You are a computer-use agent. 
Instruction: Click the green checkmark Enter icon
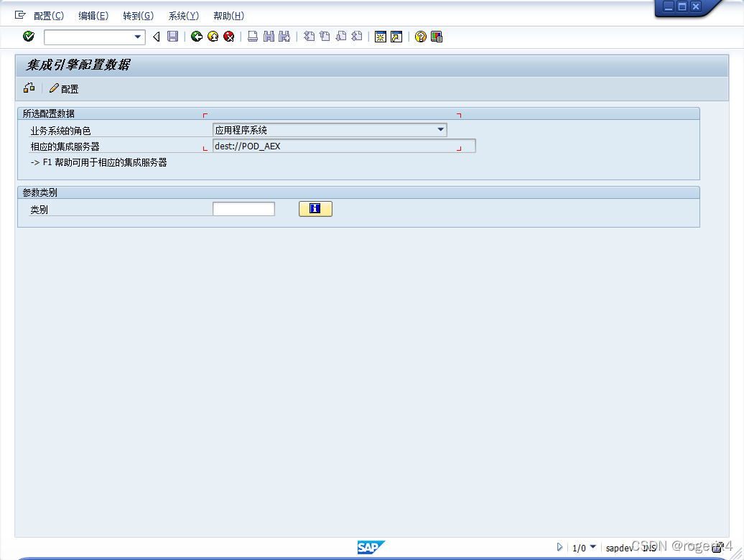[29, 37]
